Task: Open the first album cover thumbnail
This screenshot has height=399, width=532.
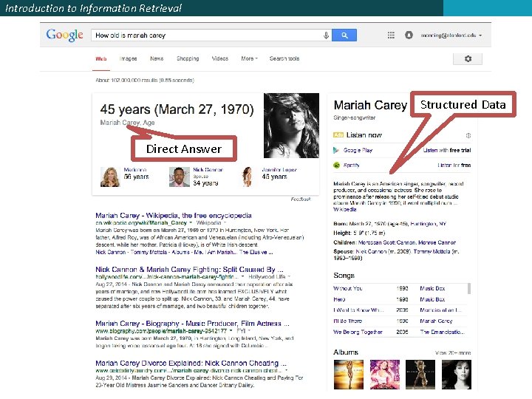Action: [x=349, y=375]
